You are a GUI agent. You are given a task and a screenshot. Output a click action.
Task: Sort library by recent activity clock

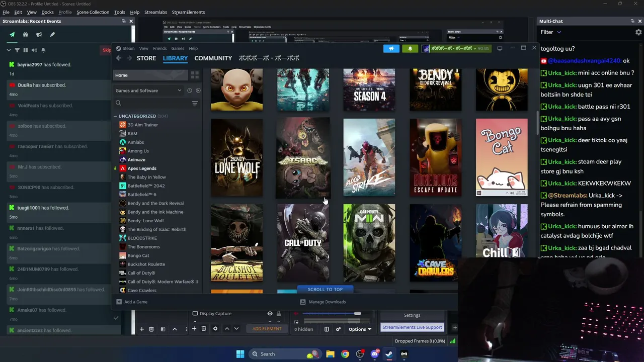click(190, 90)
